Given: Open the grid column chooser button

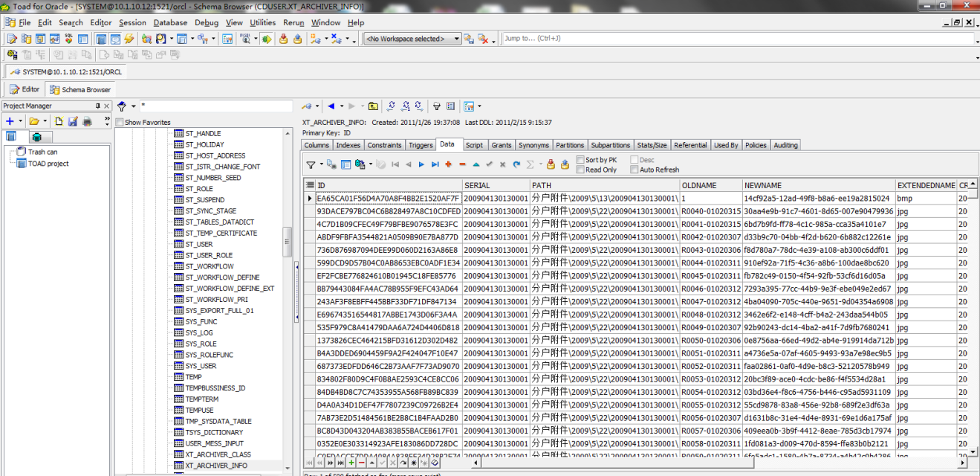Looking at the screenshot, I should (x=310, y=185).
